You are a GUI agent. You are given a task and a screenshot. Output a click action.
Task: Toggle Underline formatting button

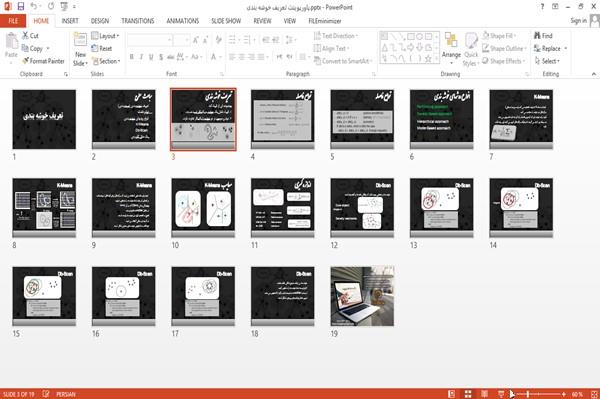tap(151, 57)
